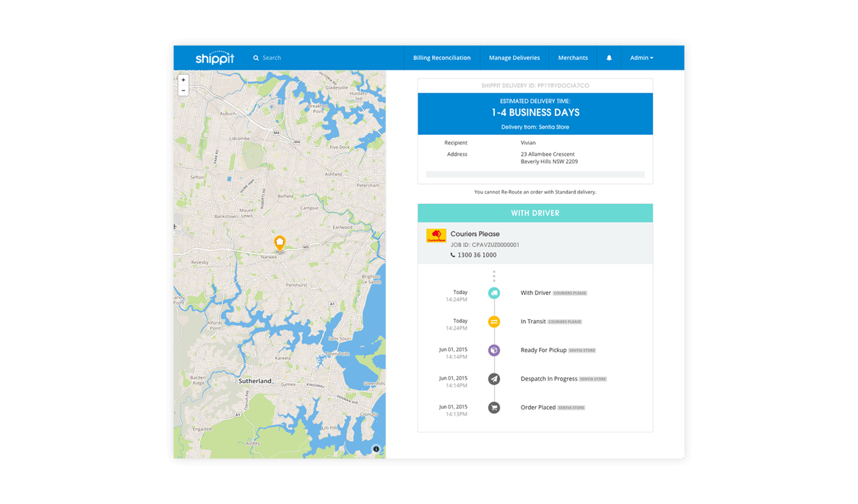Click the Order Placed cart icon

(x=494, y=407)
